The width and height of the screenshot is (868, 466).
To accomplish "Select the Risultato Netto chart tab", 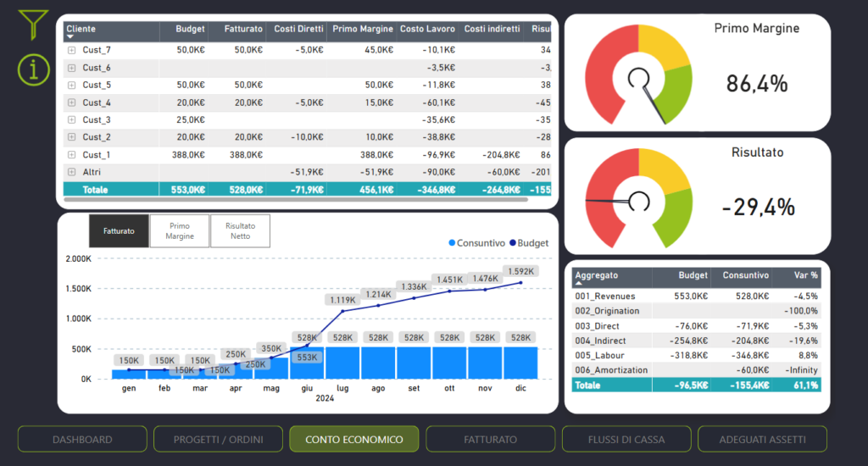I will (x=240, y=230).
